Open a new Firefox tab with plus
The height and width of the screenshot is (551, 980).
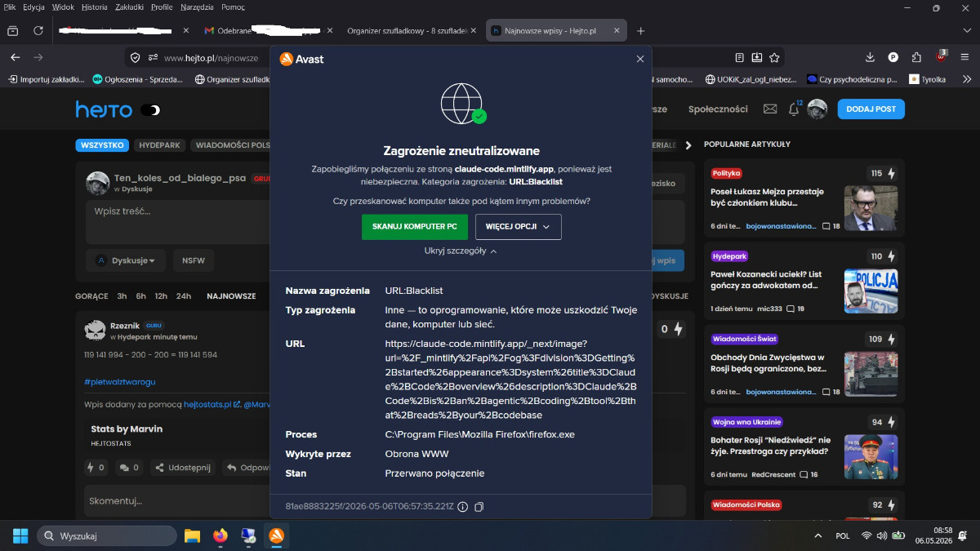(x=641, y=31)
